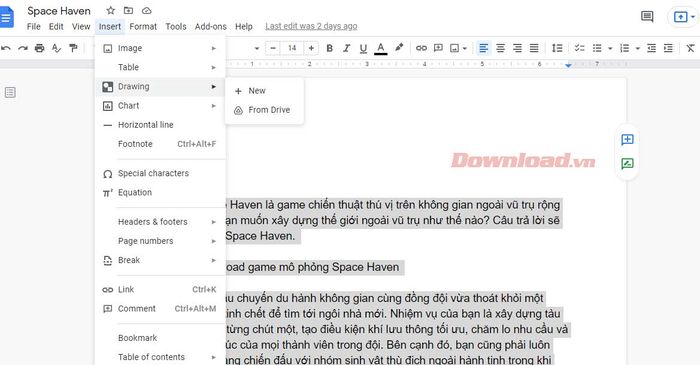Open line spacing options
The image size is (700, 365).
click(x=557, y=48)
